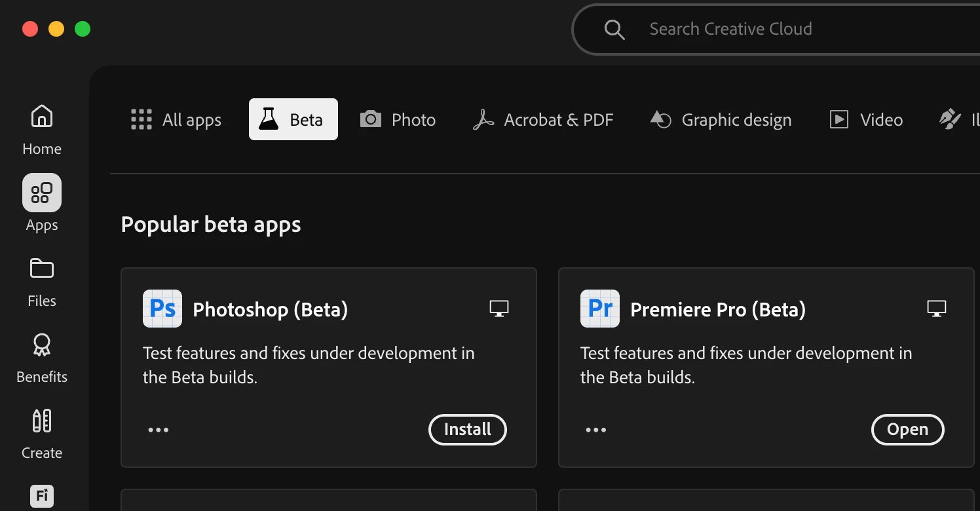Click the Popular beta apps heading

point(211,225)
